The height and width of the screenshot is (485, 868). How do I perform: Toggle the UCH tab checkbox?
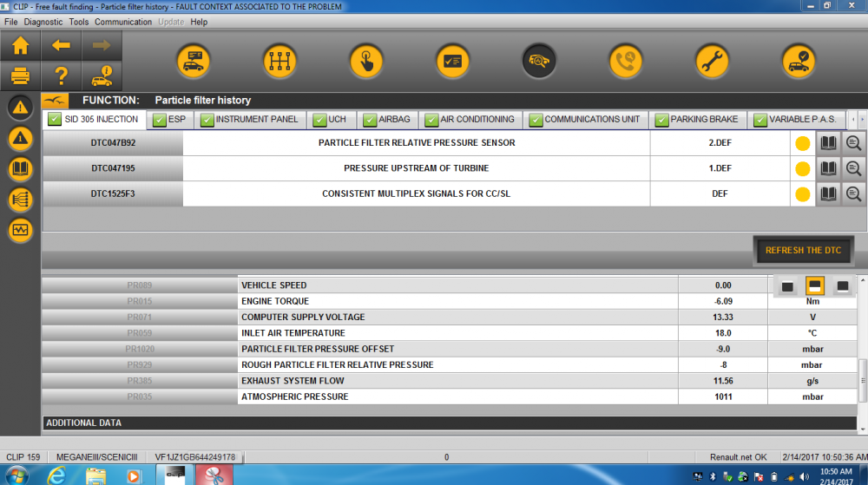(319, 120)
